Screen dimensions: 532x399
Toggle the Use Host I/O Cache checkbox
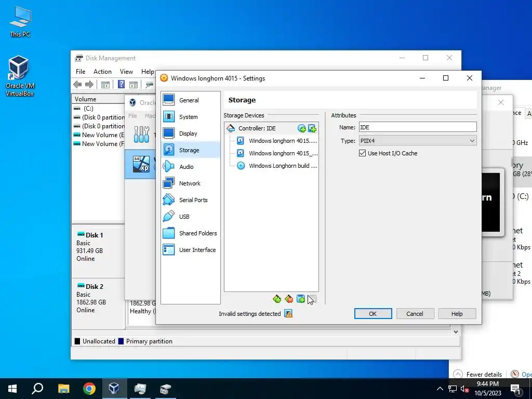pyautogui.click(x=362, y=153)
